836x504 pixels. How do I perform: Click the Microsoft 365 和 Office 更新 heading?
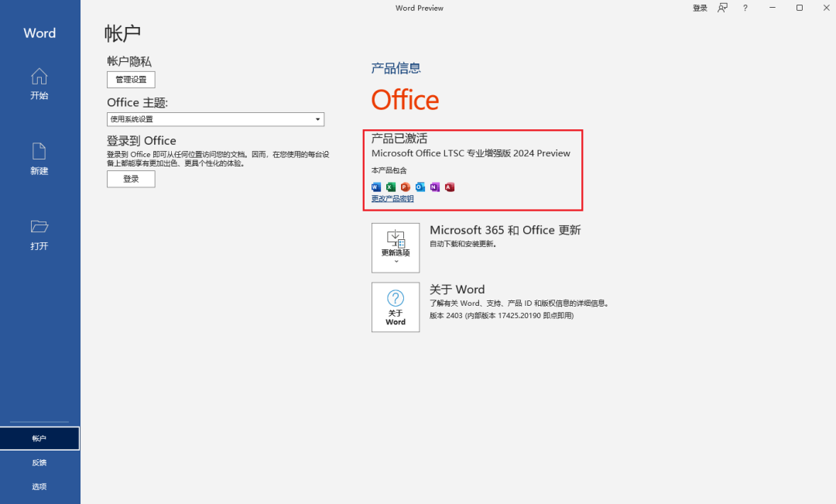pyautogui.click(x=505, y=230)
